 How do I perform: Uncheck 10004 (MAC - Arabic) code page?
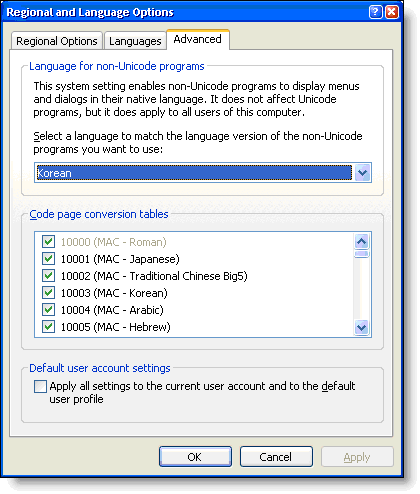49,309
